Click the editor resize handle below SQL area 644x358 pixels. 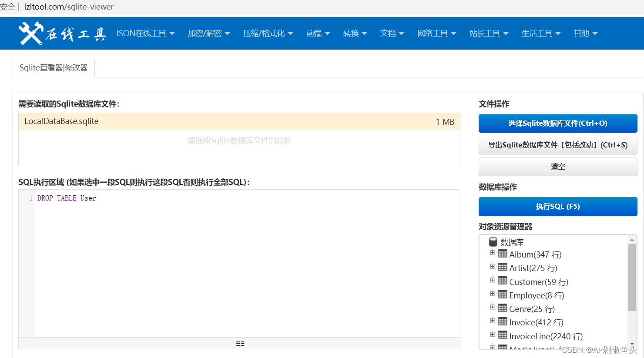point(240,343)
